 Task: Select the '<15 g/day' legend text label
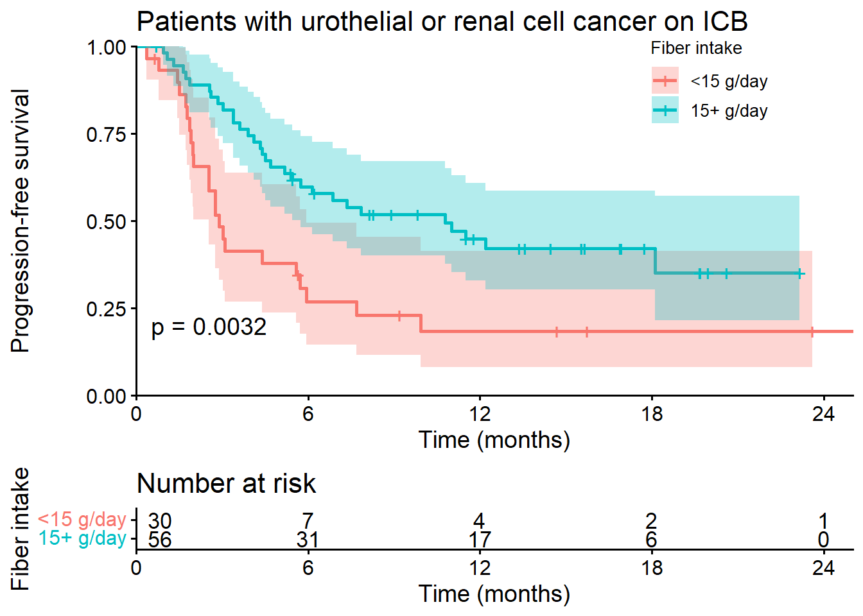tap(729, 81)
